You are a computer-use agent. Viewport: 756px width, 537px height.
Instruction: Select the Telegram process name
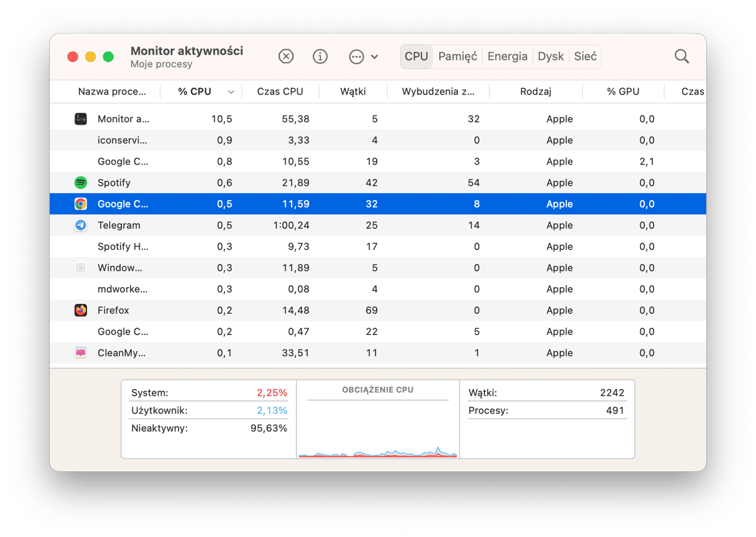119,225
